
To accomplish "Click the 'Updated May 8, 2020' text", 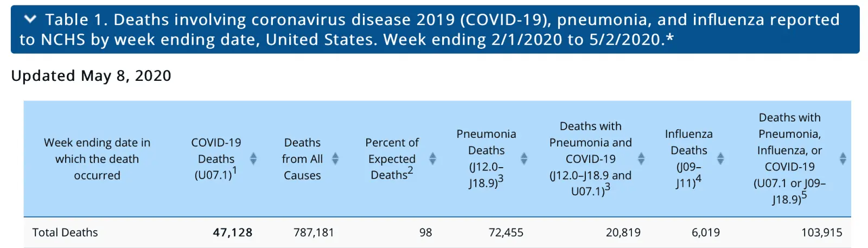I will point(91,75).
